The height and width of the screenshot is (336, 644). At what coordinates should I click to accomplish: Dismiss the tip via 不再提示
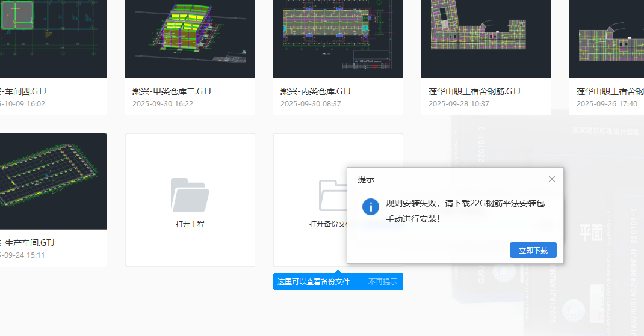(x=383, y=282)
